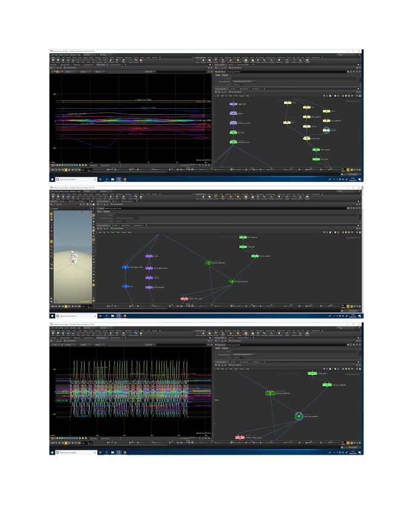Open network Layout menu in top screenshot
This screenshot has width=411, height=532.
pyautogui.click(x=242, y=96)
